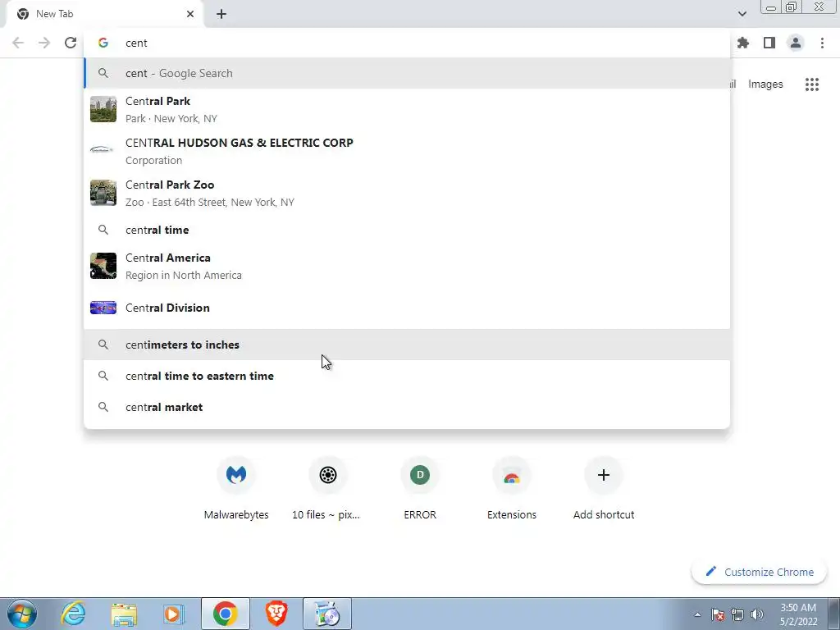Click the Central Park Zoo thumbnail image
Image resolution: width=840 pixels, height=630 pixels.
click(x=103, y=193)
